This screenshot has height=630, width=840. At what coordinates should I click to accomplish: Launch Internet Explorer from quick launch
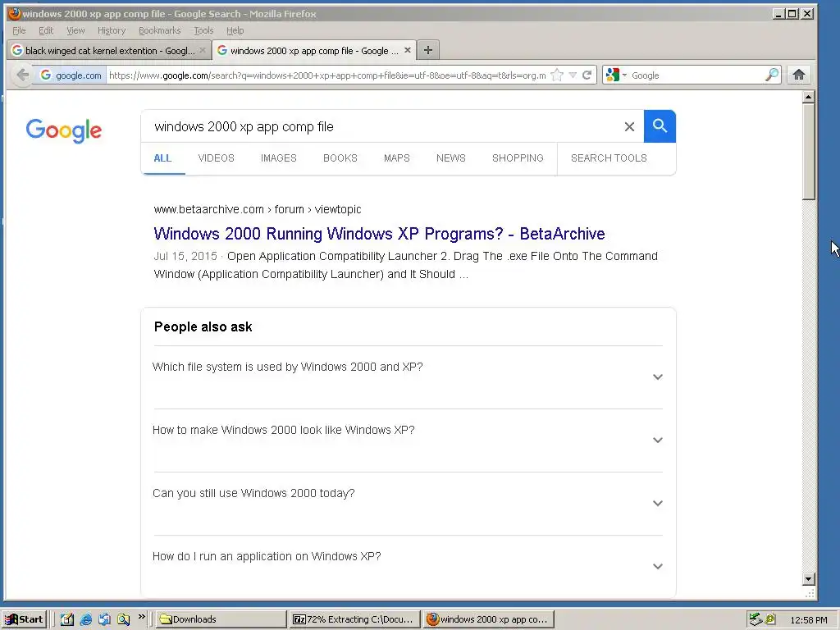click(85, 619)
